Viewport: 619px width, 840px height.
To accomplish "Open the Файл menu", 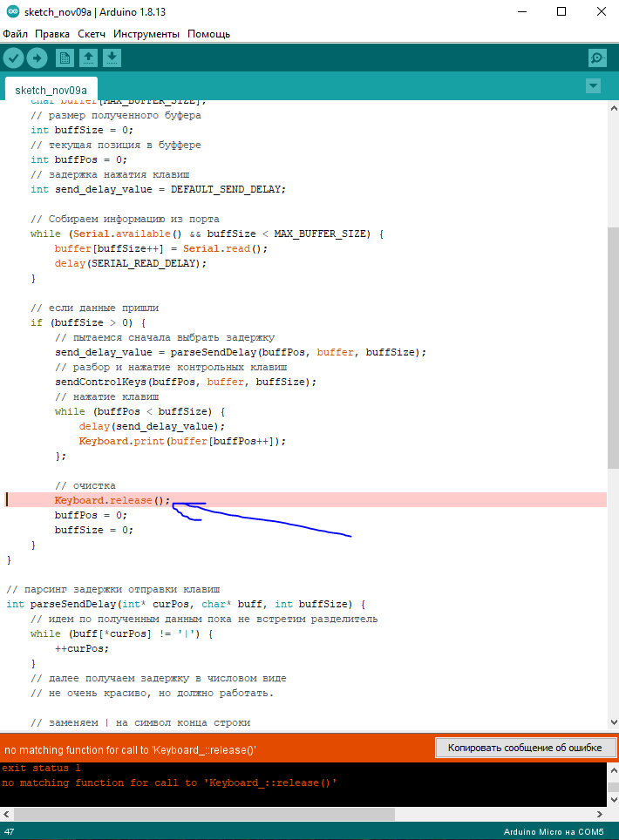I will point(15,34).
